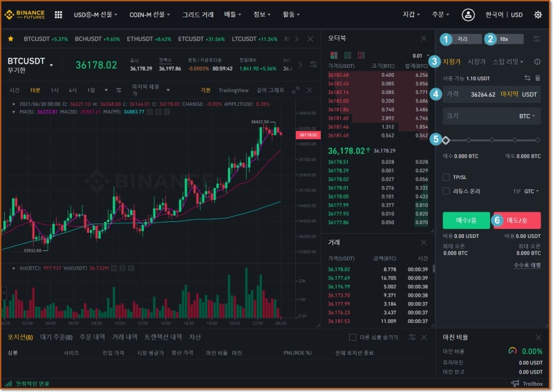Open the settings gear icon
Screen dimensions: 553x392
pyautogui.click(x=538, y=15)
